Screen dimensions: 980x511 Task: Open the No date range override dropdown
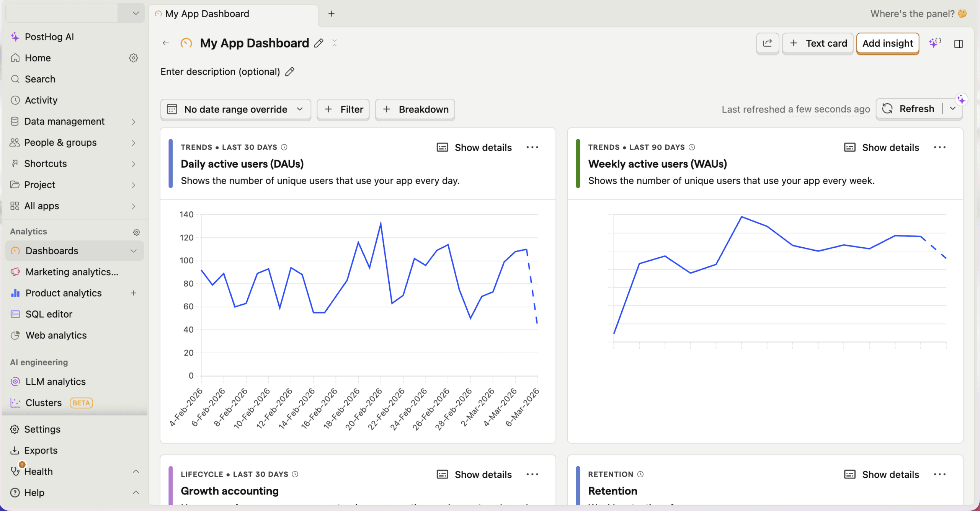(235, 109)
